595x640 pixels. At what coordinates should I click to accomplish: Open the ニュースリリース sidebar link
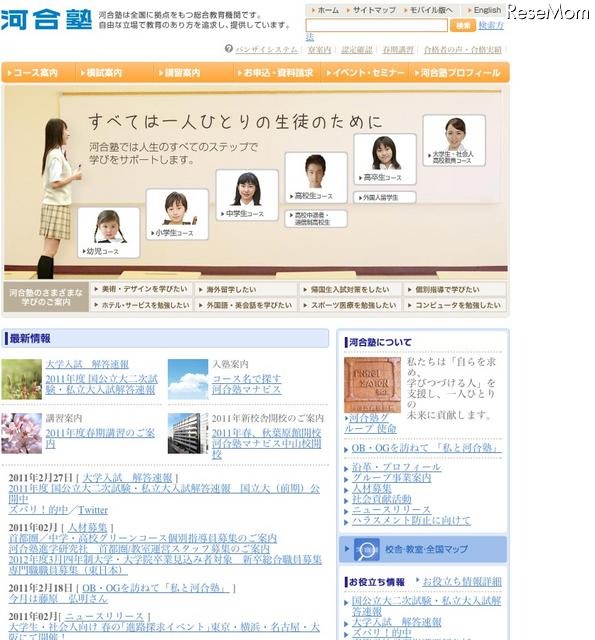pyautogui.click(x=391, y=510)
